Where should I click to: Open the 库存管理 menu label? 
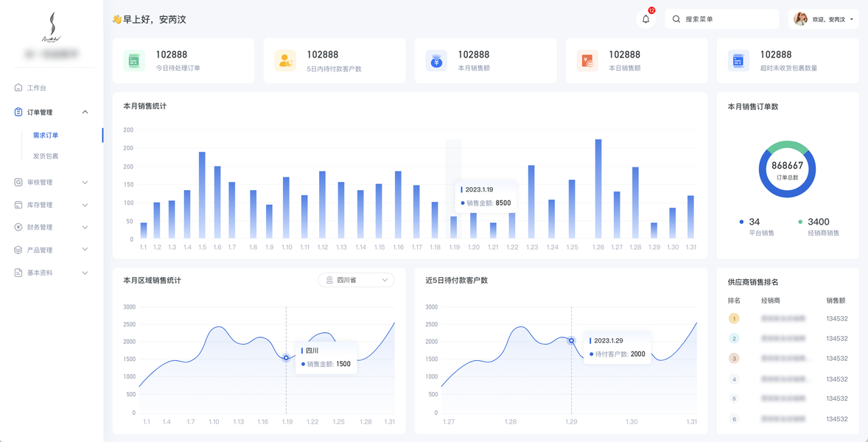(40, 205)
